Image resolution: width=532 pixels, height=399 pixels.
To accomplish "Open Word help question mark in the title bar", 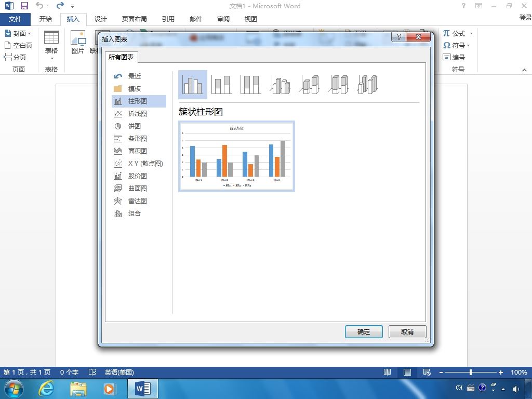I will point(463,6).
